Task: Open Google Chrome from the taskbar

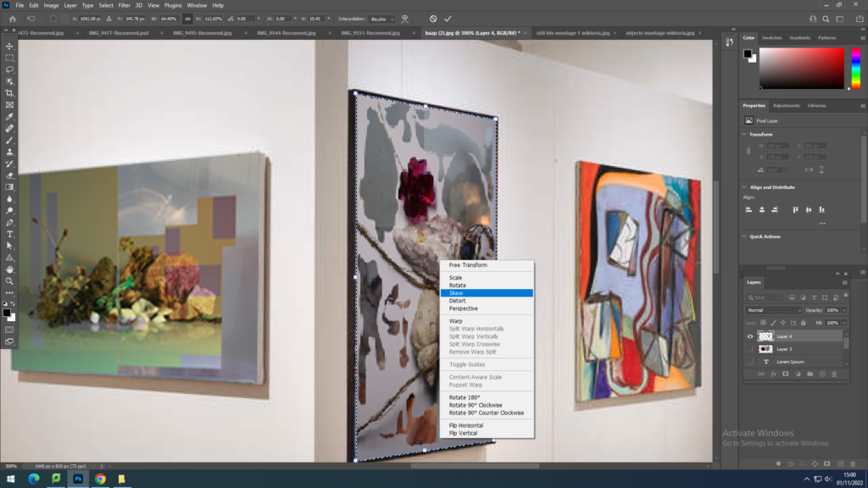Action: point(100,480)
